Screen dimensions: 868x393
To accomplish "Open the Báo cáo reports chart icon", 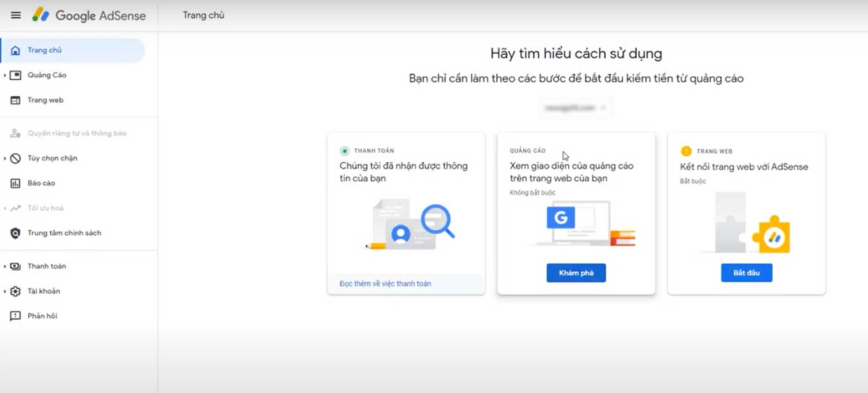I will [x=16, y=183].
